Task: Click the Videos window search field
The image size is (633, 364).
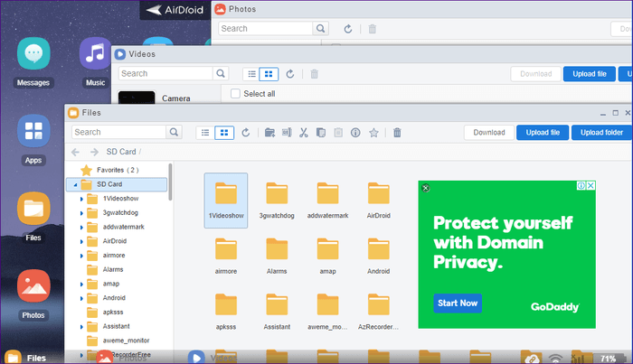Action: [165, 73]
